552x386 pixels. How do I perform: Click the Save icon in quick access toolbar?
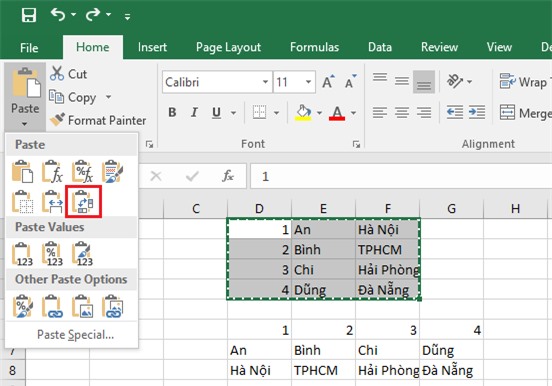(29, 15)
